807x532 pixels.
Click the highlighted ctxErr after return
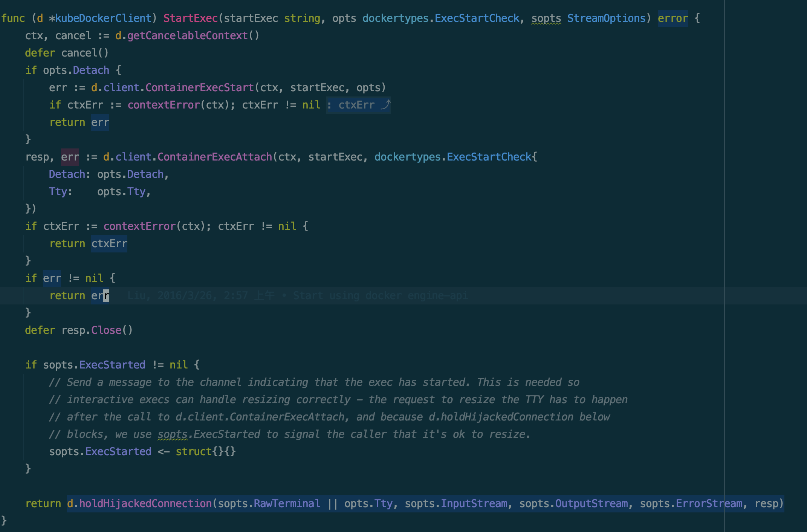109,243
